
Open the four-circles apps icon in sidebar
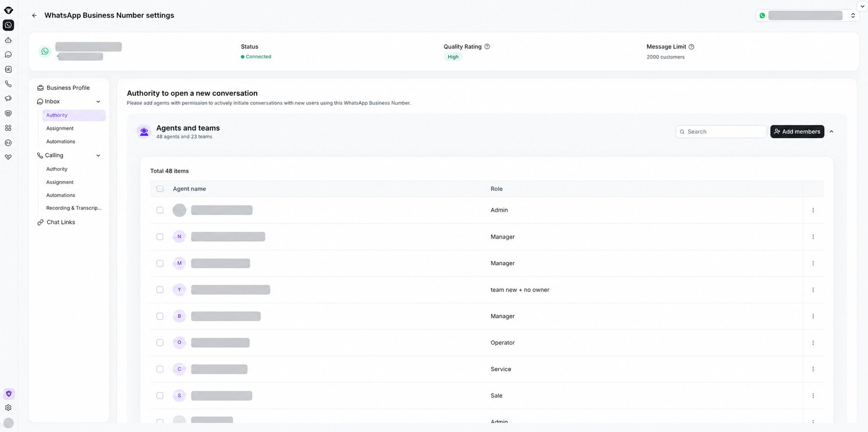(x=8, y=128)
